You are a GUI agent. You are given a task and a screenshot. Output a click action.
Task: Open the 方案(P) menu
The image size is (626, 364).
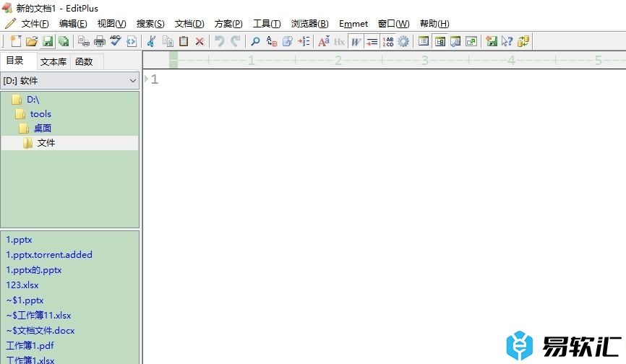[228, 24]
